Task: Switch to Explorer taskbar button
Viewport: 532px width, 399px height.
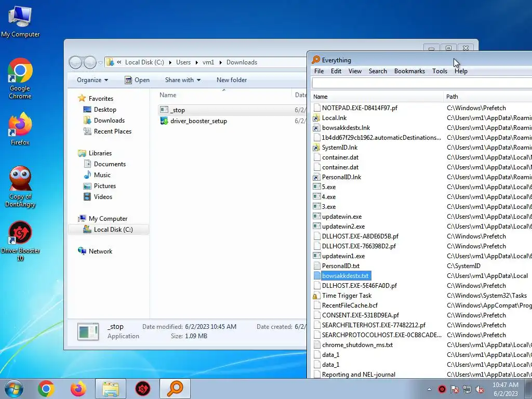Action: coord(111,389)
